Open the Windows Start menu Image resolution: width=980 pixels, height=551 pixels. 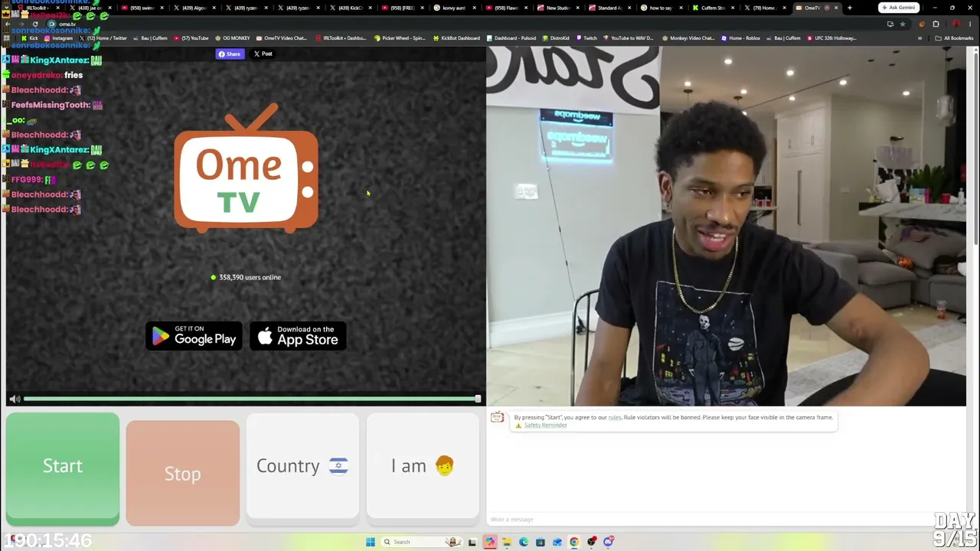click(371, 542)
